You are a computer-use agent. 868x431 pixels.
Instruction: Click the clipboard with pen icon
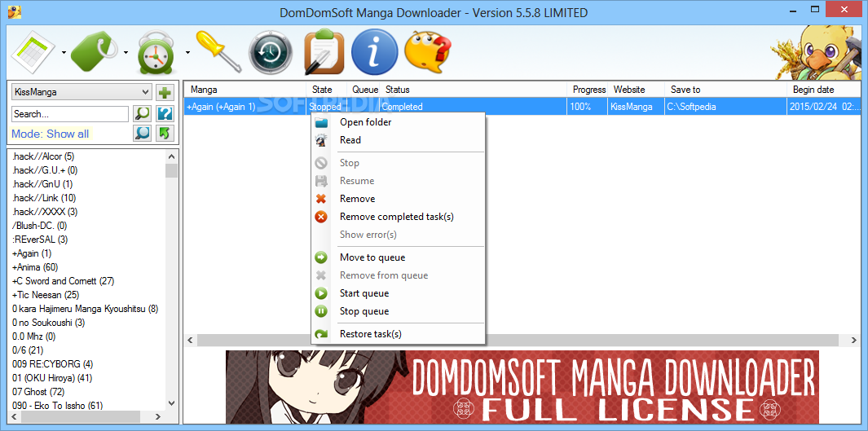pos(324,52)
